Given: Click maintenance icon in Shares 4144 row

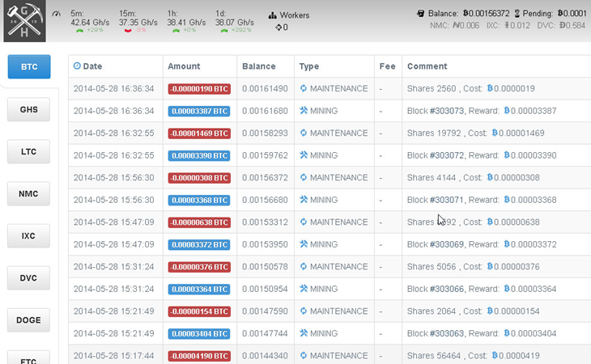Looking at the screenshot, I should (304, 177).
